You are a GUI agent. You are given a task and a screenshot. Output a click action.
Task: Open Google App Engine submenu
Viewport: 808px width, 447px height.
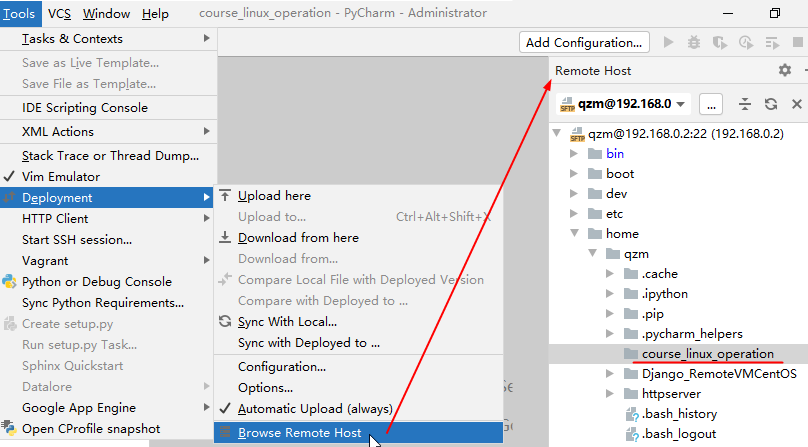pos(108,408)
